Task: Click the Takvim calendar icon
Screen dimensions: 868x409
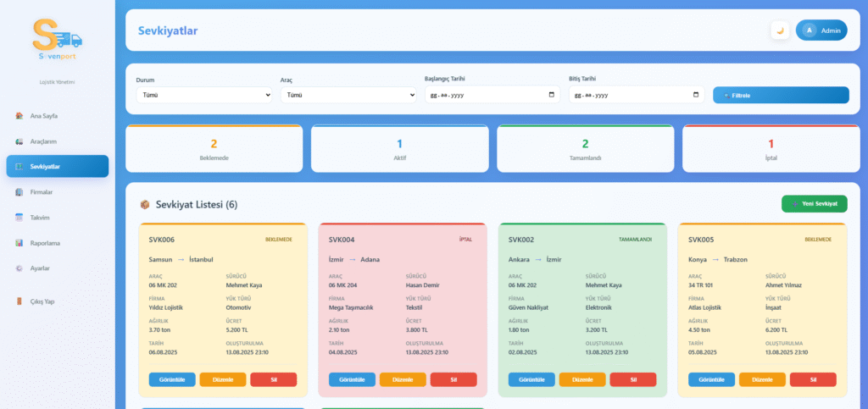Action: pyautogui.click(x=19, y=217)
